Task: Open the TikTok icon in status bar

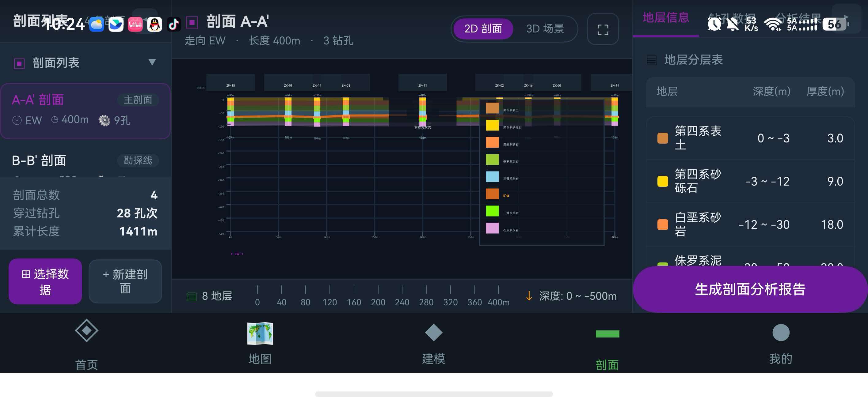Action: (174, 24)
